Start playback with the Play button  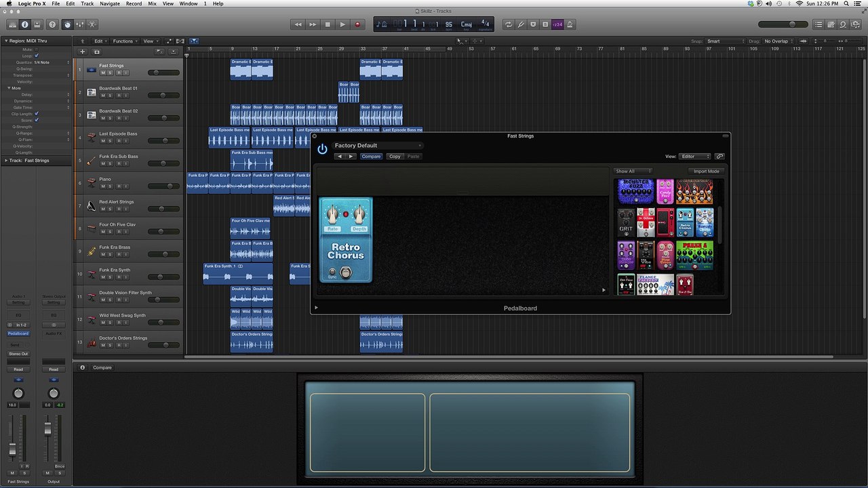pos(342,24)
